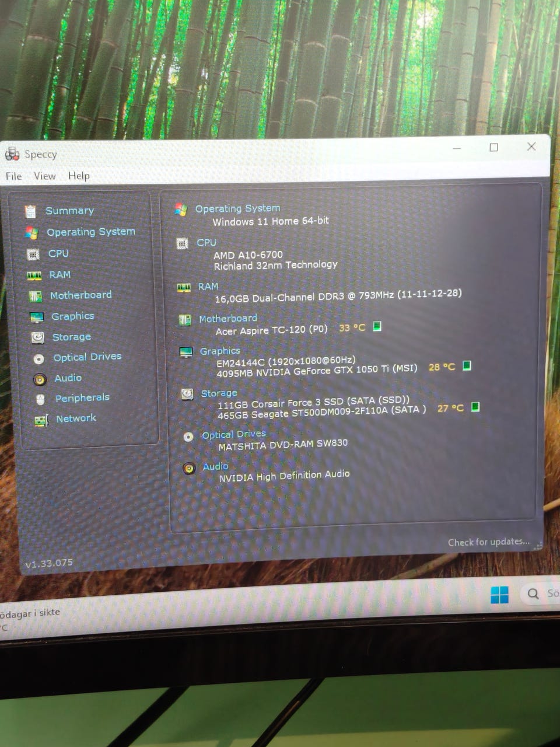This screenshot has height=747, width=560.
Task: Click the Windows flag icon in summary panel
Action: [181, 210]
